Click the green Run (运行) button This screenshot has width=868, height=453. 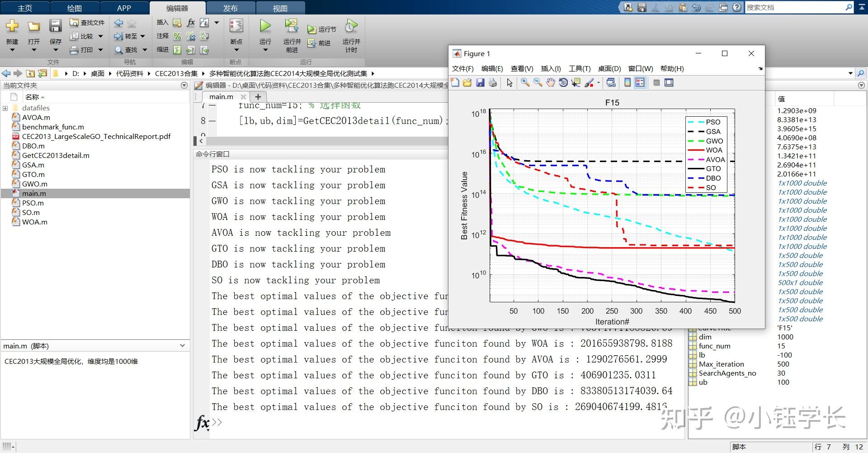[x=265, y=27]
